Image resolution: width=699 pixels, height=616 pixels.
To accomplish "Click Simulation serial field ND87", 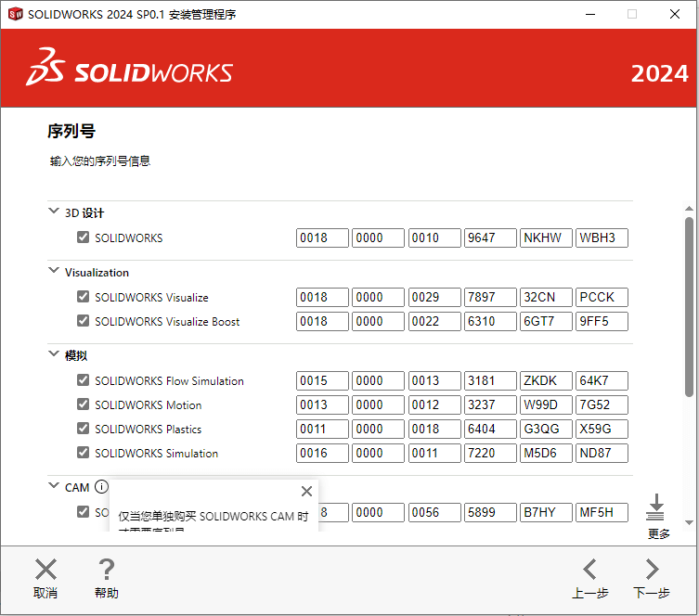I will coord(602,453).
